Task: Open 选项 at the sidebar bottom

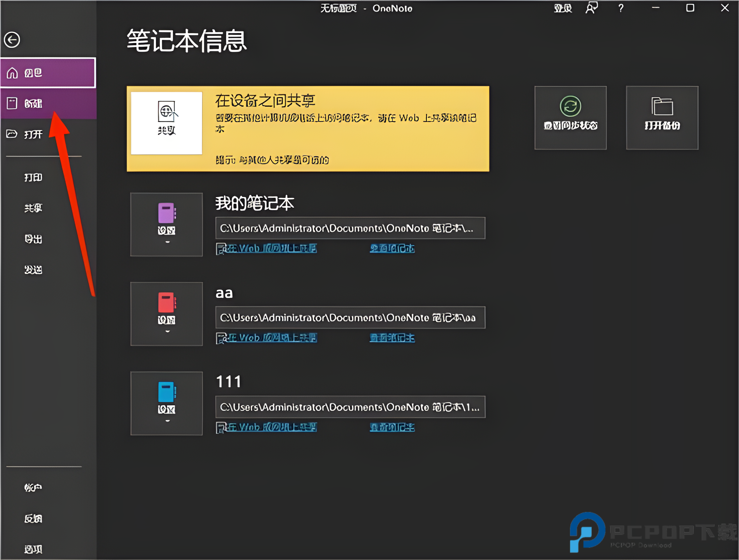Action: point(33,549)
